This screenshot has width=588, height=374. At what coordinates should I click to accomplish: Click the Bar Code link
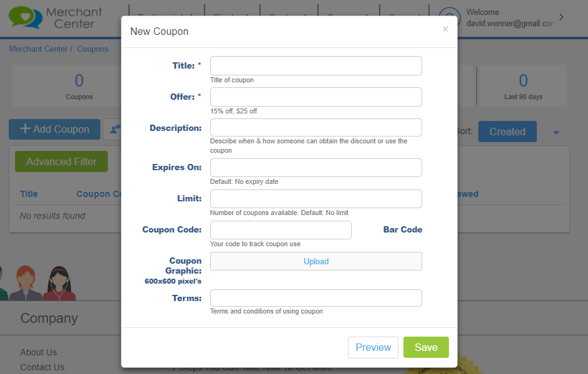click(x=403, y=229)
